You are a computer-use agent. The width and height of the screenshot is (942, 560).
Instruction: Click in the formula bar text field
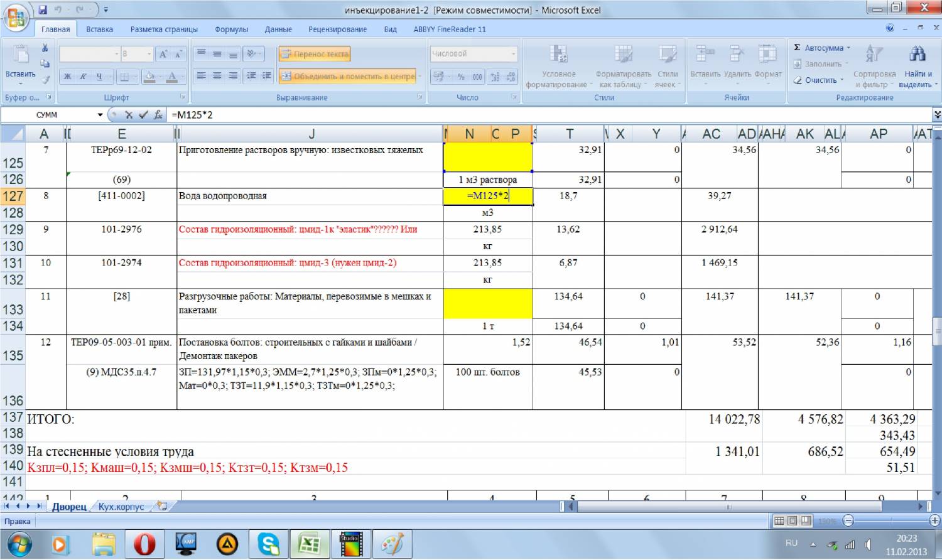point(502,115)
